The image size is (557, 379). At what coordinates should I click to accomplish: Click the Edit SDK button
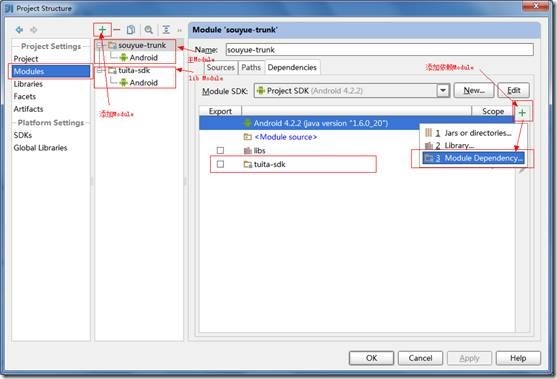[514, 90]
